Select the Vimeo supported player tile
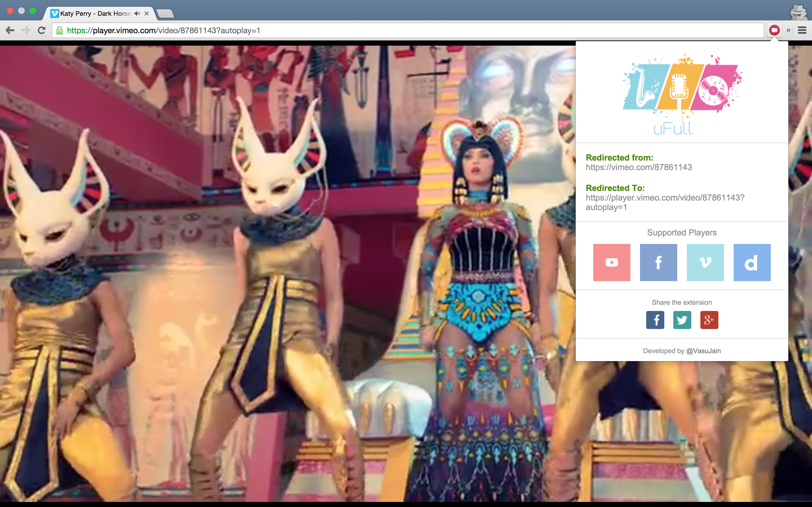Image resolution: width=812 pixels, height=507 pixels. [x=705, y=262]
